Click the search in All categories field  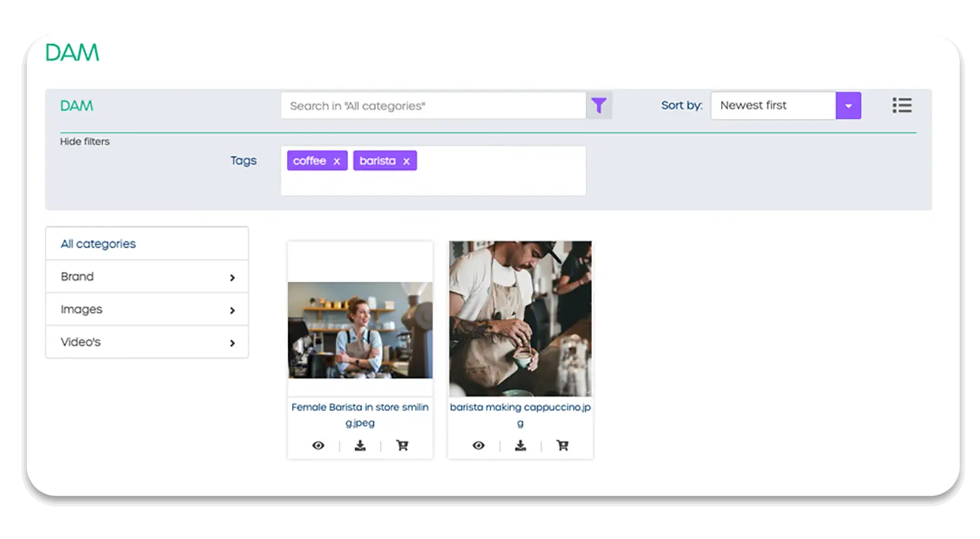[x=433, y=106]
